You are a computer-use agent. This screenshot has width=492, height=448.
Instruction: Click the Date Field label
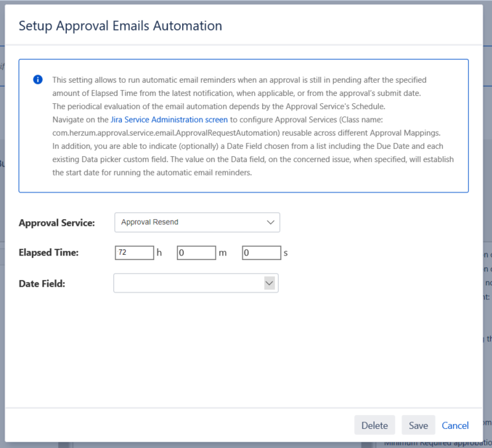point(43,284)
